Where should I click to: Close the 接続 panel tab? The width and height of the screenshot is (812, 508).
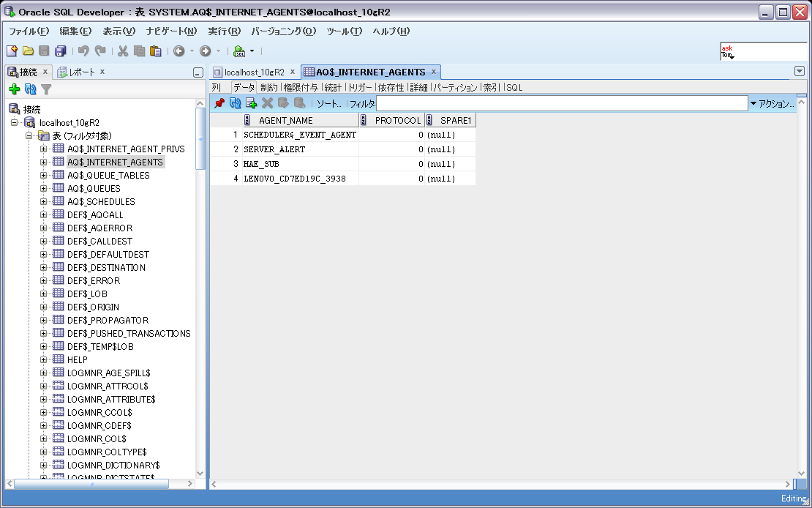[45, 72]
